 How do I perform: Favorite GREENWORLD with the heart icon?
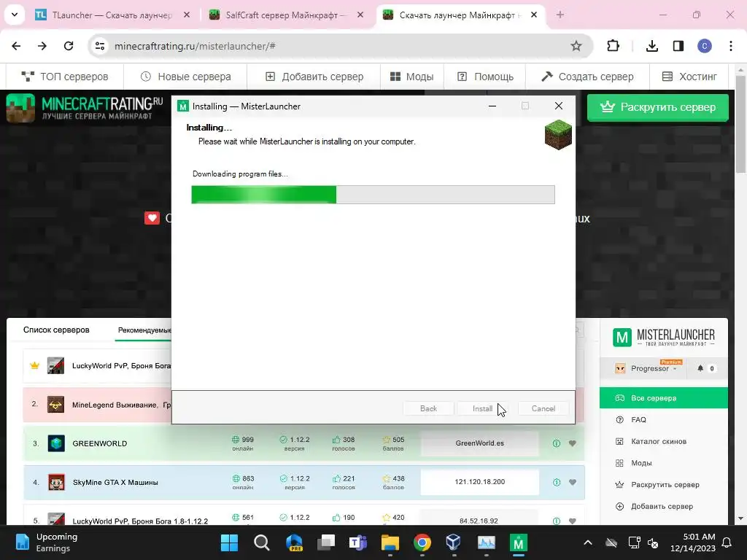point(573,443)
